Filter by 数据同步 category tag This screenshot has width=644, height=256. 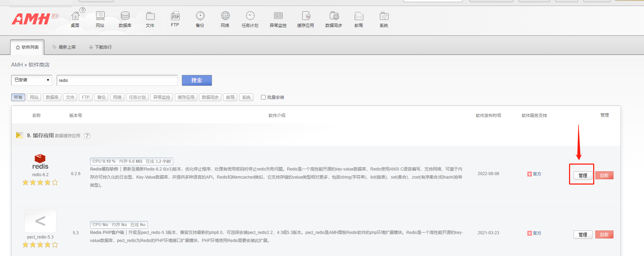click(210, 97)
